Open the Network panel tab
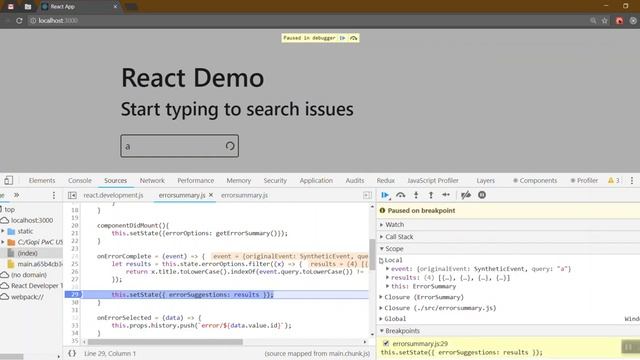The image size is (640, 360). (x=152, y=180)
